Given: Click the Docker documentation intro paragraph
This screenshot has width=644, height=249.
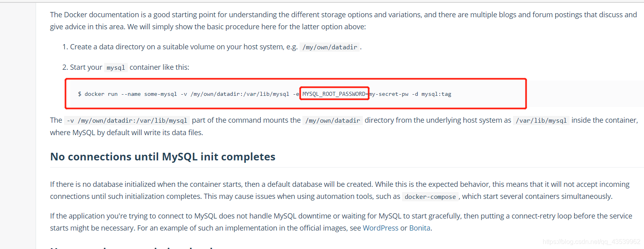Looking at the screenshot, I should pos(343,20).
